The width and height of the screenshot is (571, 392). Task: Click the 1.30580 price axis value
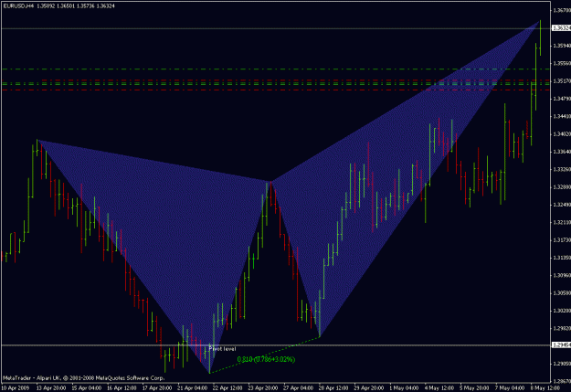562,293
